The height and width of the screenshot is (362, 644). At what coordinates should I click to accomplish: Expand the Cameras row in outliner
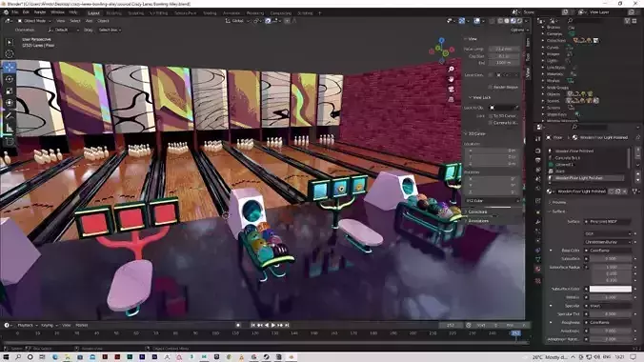(x=543, y=33)
